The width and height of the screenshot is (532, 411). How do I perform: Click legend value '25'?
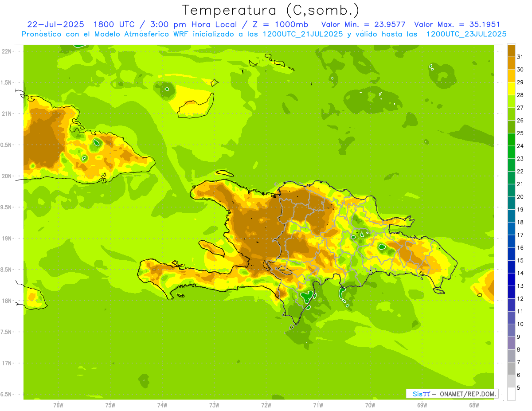tap(520, 133)
